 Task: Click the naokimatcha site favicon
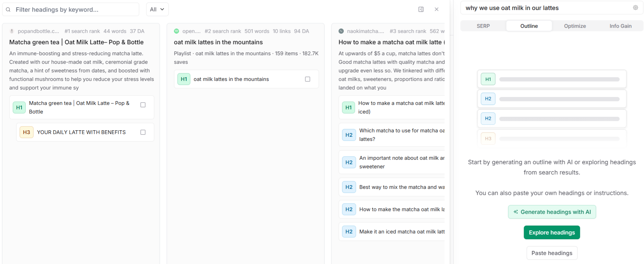tap(341, 31)
